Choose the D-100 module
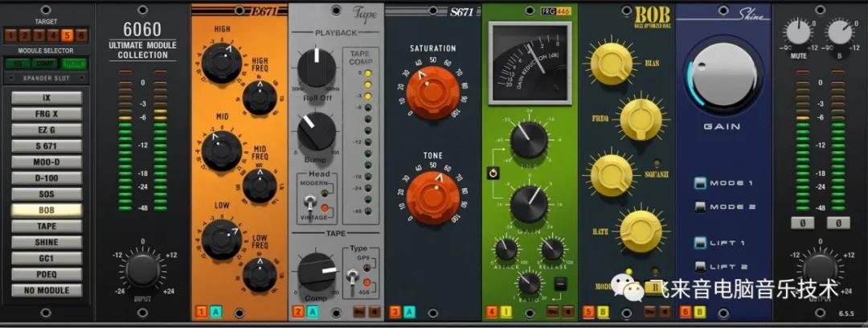The height and width of the screenshot is (328, 868). tap(47, 178)
